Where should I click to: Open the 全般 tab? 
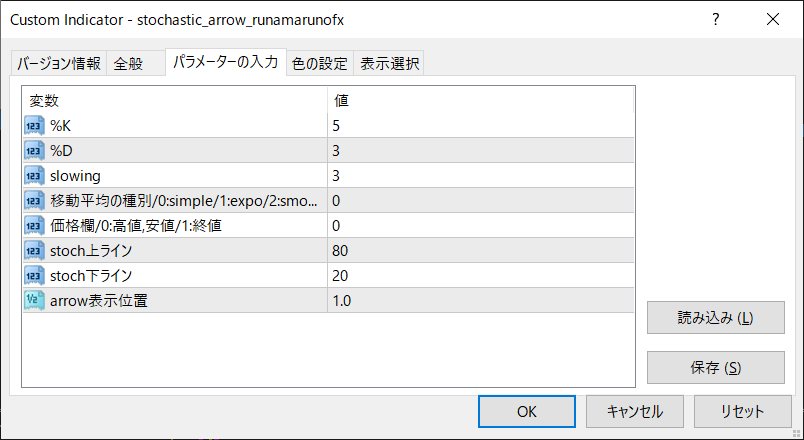128,64
